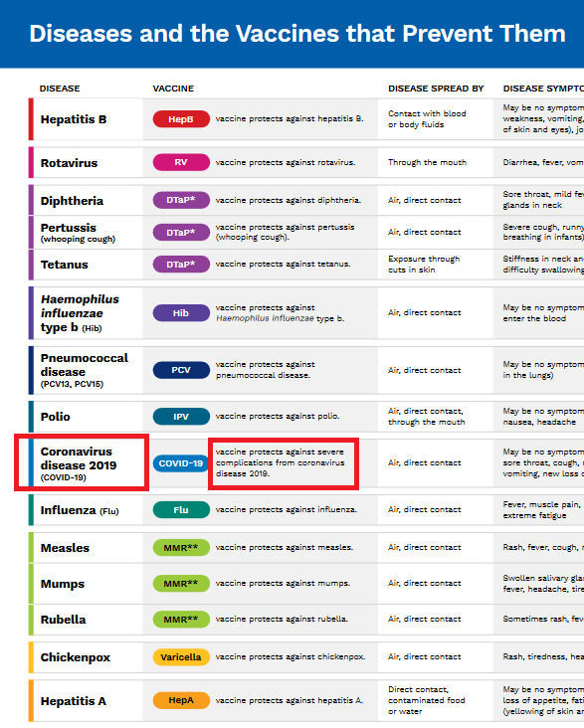
Task: Click 'vaccine protects against diphtheria.' text
Action: [x=289, y=200]
